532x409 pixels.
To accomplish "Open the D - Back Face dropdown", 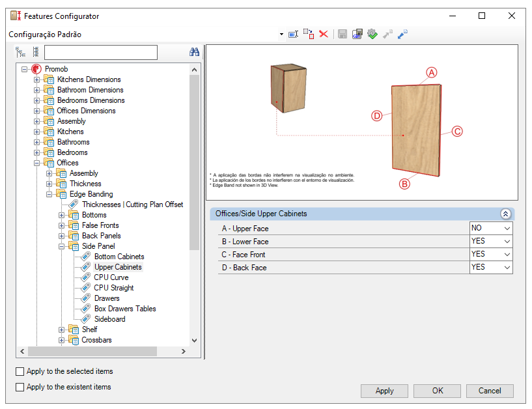I will pyautogui.click(x=507, y=268).
